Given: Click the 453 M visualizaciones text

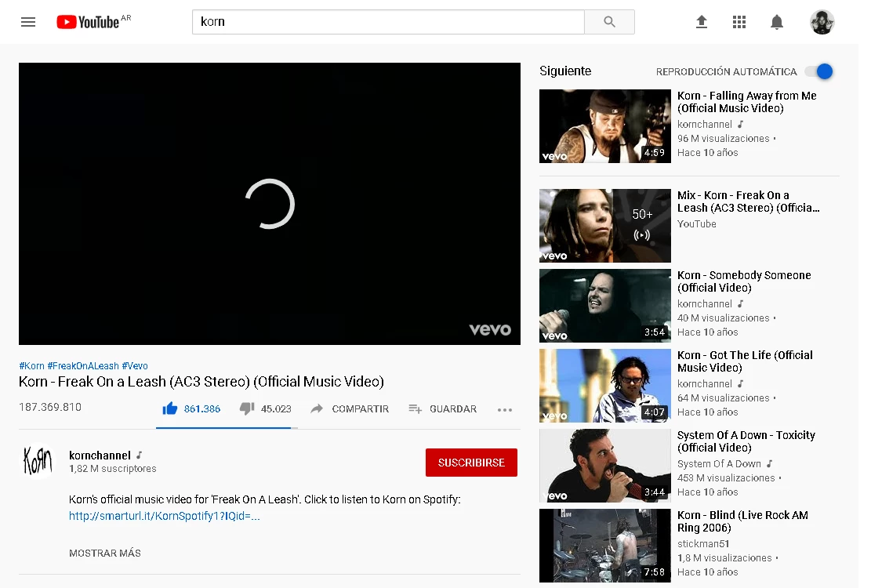Looking at the screenshot, I should pyautogui.click(x=726, y=478).
